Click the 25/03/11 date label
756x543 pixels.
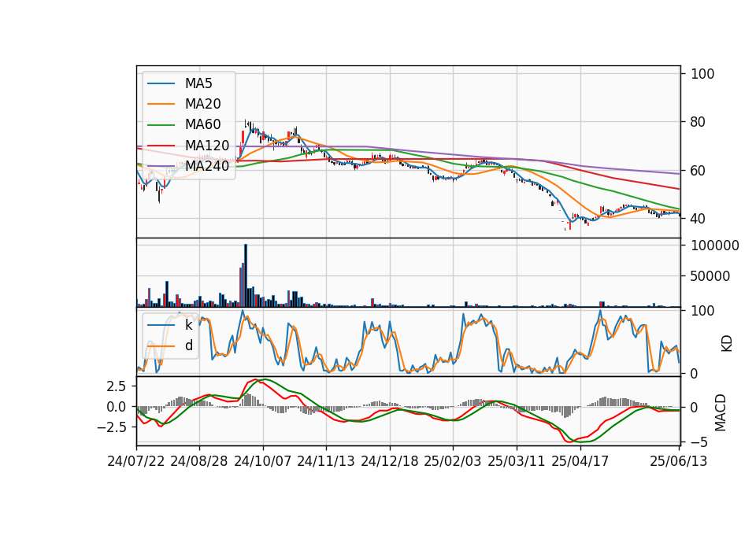pyautogui.click(x=517, y=461)
